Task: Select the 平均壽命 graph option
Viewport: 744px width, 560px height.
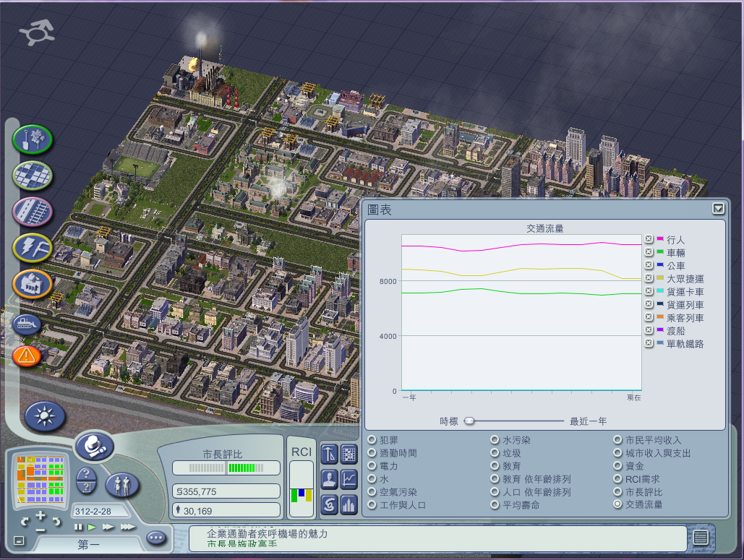Action: tap(495, 505)
